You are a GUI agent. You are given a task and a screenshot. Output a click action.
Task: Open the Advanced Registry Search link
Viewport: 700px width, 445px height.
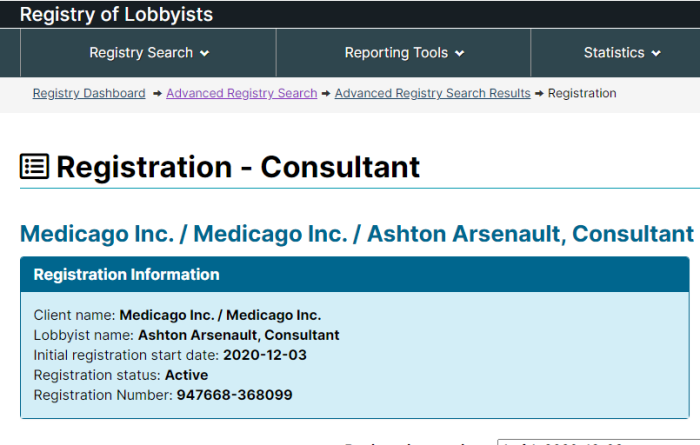(242, 93)
